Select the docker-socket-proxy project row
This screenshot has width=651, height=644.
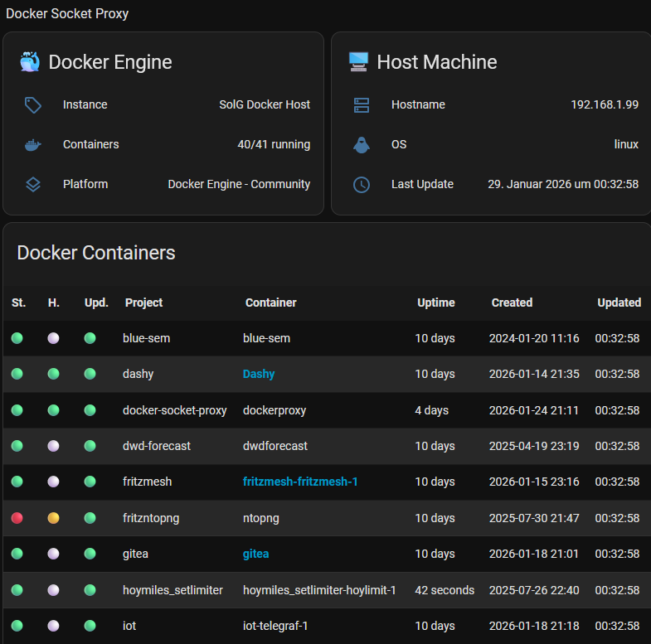coord(174,410)
